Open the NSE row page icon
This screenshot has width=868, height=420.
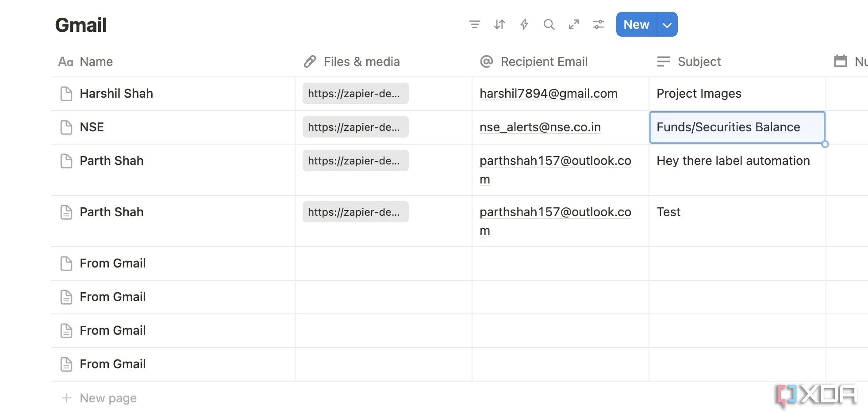tap(66, 127)
